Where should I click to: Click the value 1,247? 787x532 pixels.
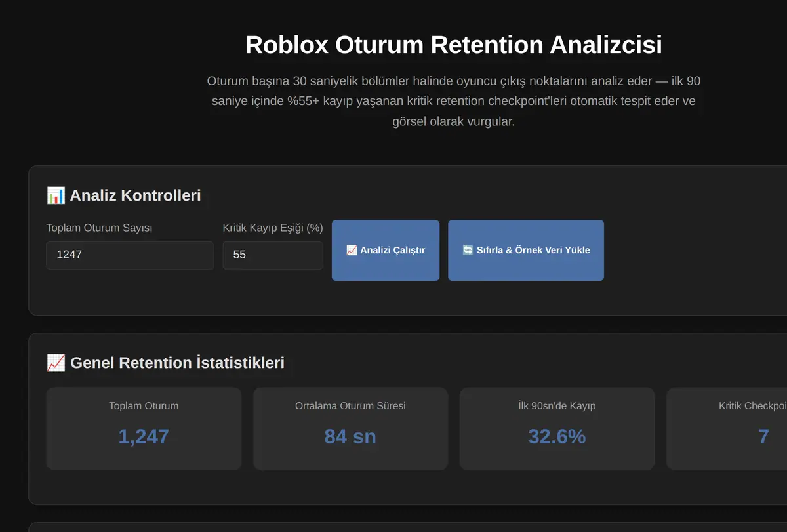(144, 436)
